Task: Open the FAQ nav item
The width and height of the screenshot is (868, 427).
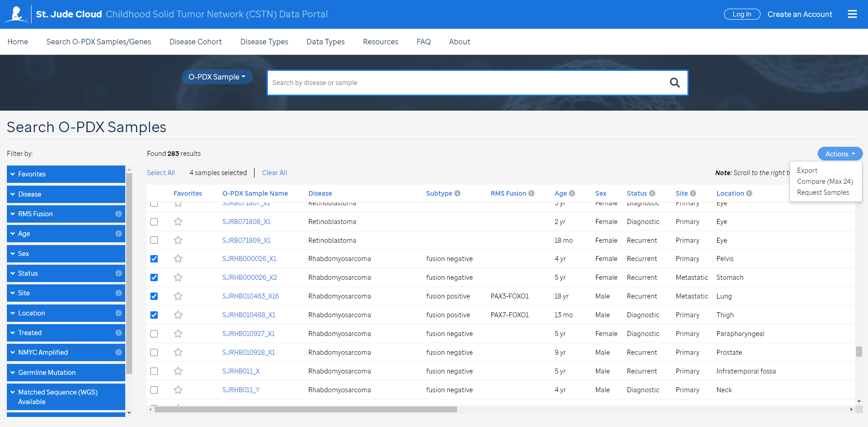Action: pyautogui.click(x=424, y=42)
